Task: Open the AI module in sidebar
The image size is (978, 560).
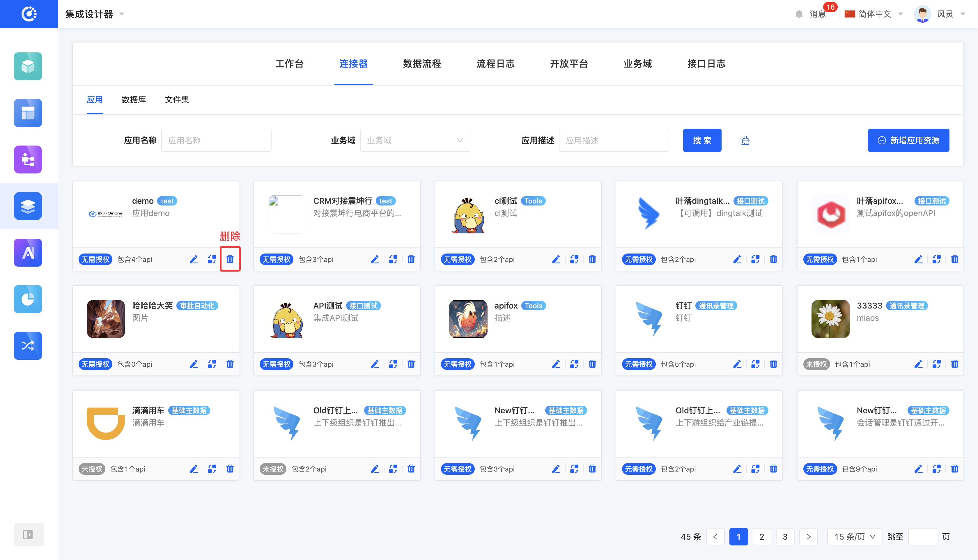Action: coord(28,253)
